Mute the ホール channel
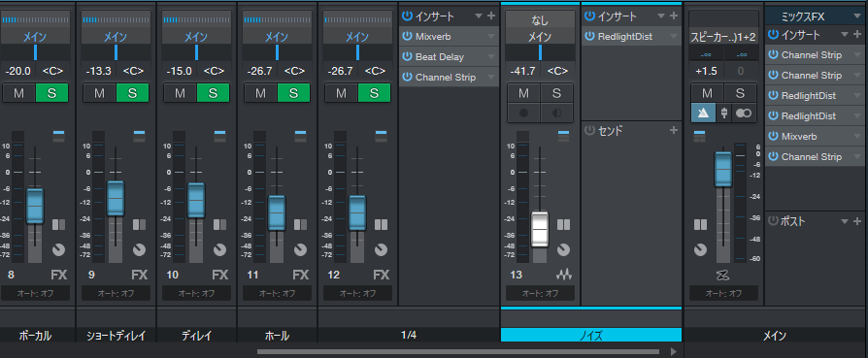This screenshot has width=868, height=358. (x=261, y=93)
